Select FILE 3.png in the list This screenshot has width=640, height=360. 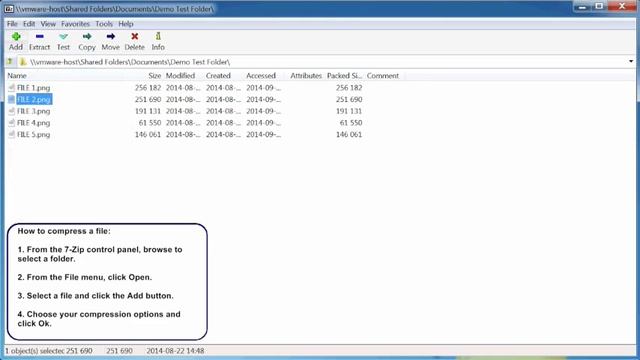coord(33,111)
